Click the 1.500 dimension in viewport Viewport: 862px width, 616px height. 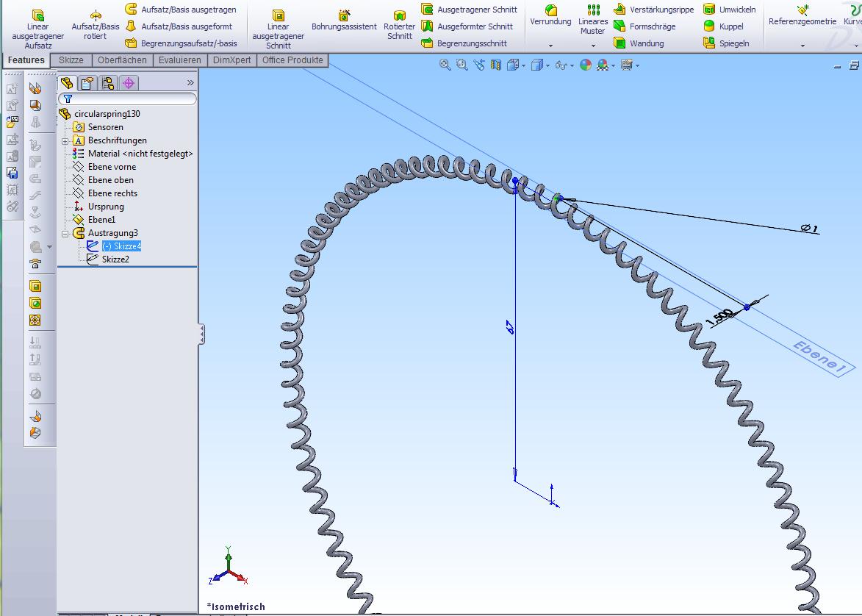(719, 318)
